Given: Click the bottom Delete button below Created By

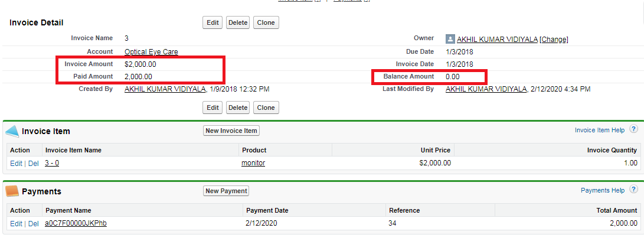Looking at the screenshot, I should point(238,108).
